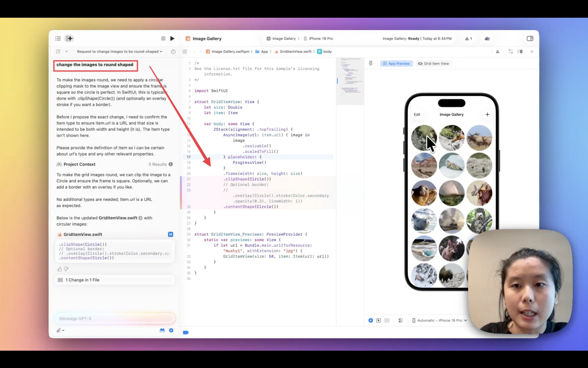
Task: Select Image Gallery.swiftpm in jump bar
Action: click(x=228, y=51)
